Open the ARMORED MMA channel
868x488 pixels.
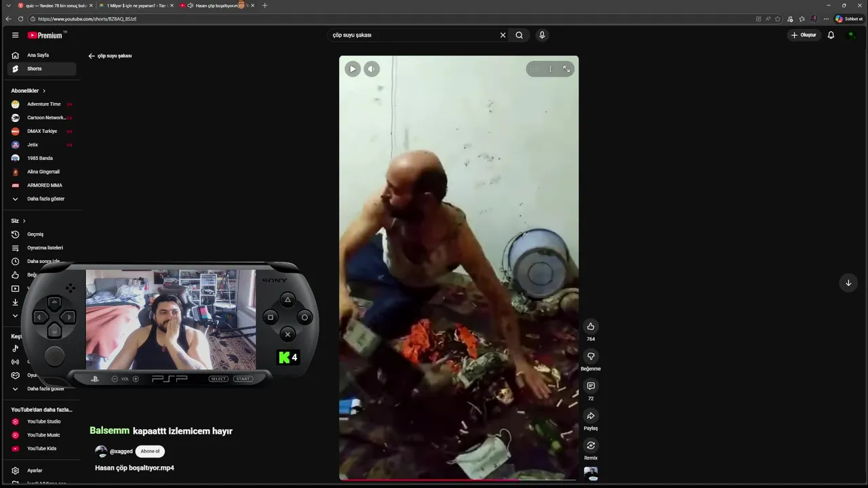[42, 186]
